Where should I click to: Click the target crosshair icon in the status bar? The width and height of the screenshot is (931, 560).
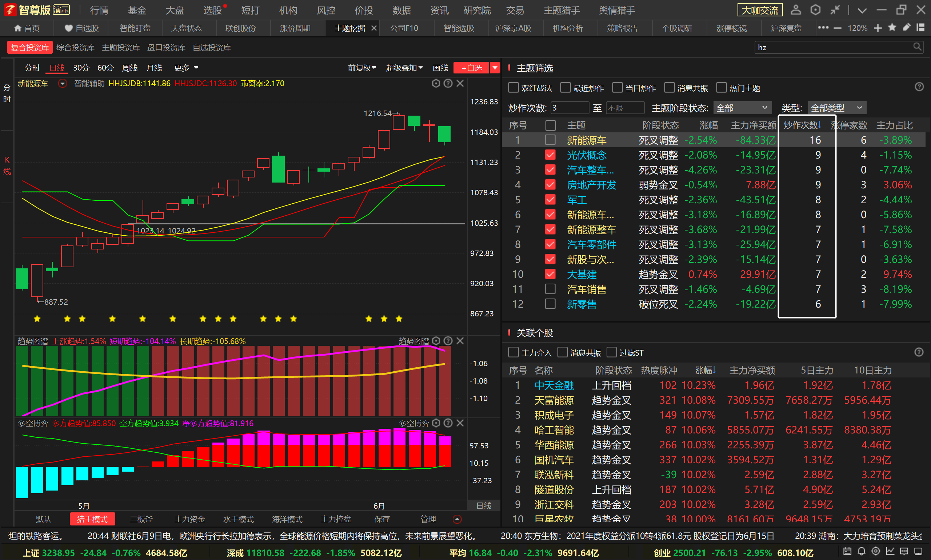tap(876, 551)
